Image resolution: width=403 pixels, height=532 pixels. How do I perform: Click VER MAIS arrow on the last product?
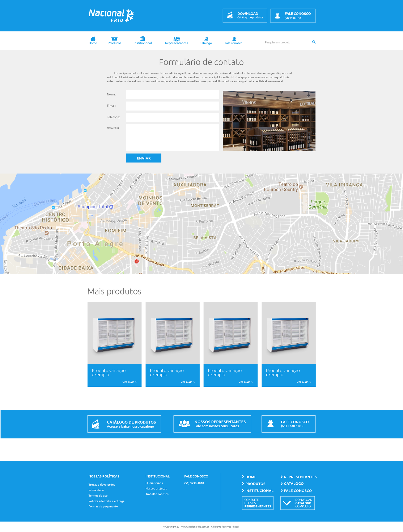point(310,382)
